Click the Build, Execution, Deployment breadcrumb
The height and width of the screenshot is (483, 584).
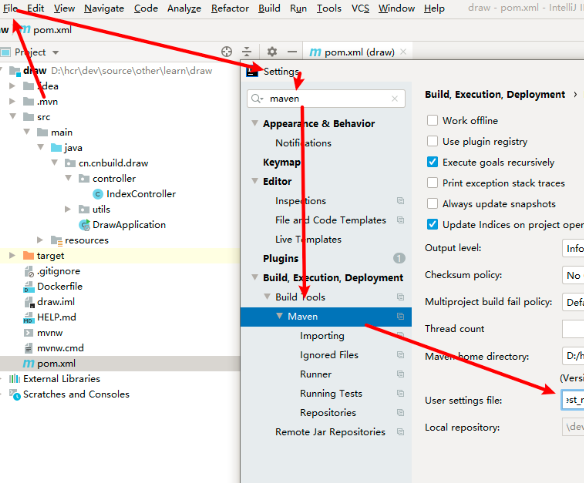point(495,95)
